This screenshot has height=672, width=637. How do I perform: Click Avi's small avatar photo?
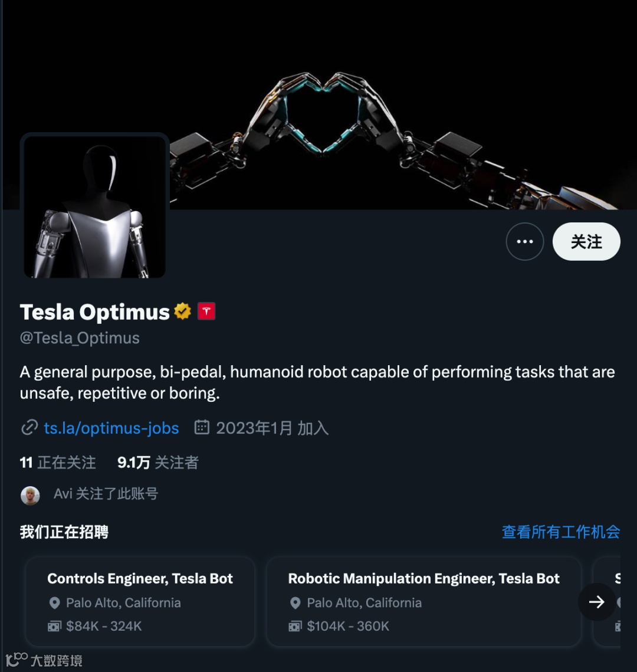(x=30, y=495)
